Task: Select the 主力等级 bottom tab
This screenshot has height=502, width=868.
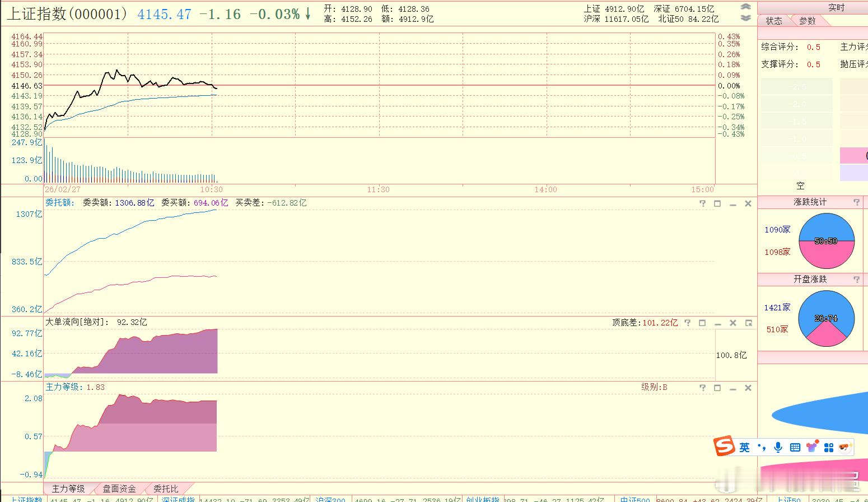Action: [x=68, y=489]
